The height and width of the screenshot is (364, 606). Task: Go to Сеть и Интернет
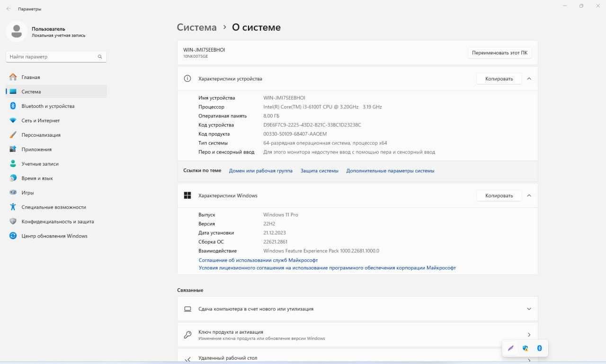coord(56,121)
